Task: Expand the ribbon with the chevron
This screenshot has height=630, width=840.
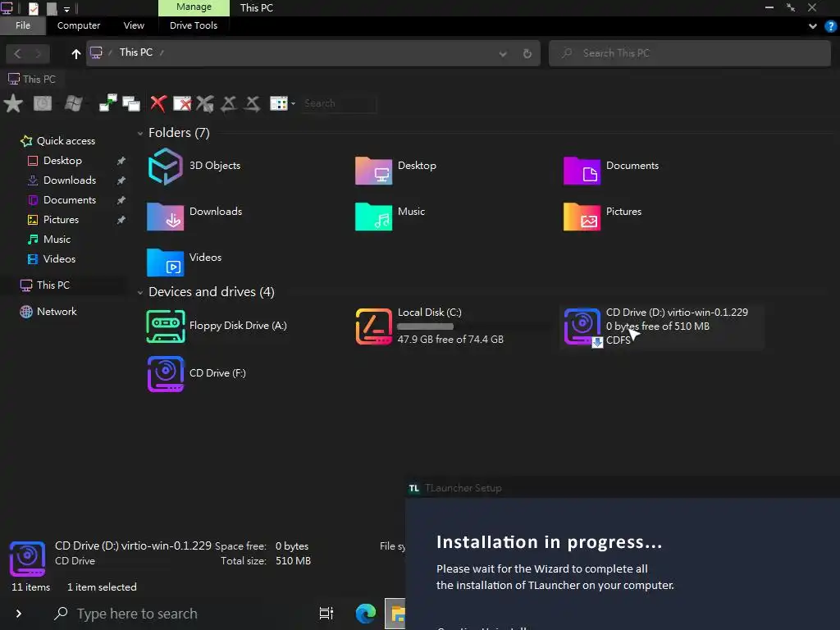Action: pyautogui.click(x=813, y=25)
